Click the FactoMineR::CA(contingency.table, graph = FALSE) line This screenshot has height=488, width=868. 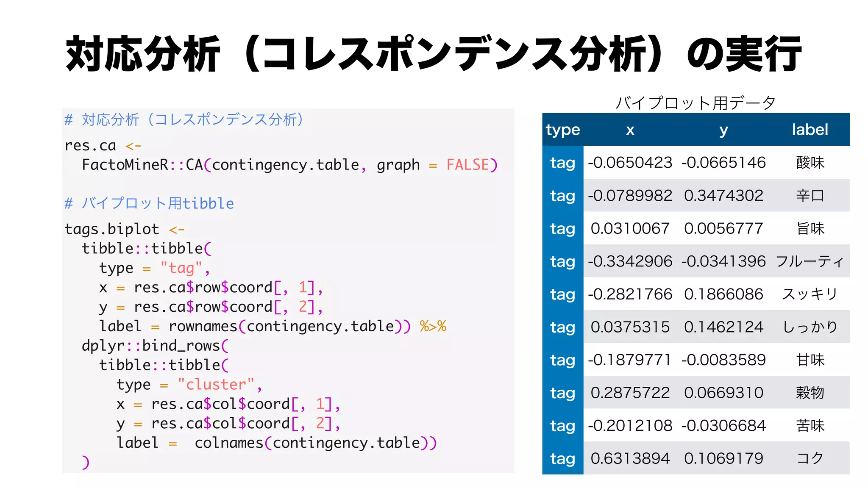289,165
